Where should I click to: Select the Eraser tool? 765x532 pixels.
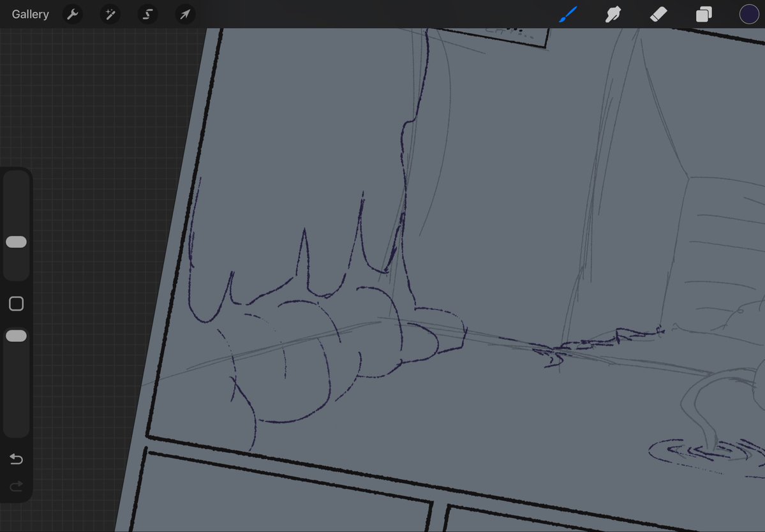click(x=658, y=14)
